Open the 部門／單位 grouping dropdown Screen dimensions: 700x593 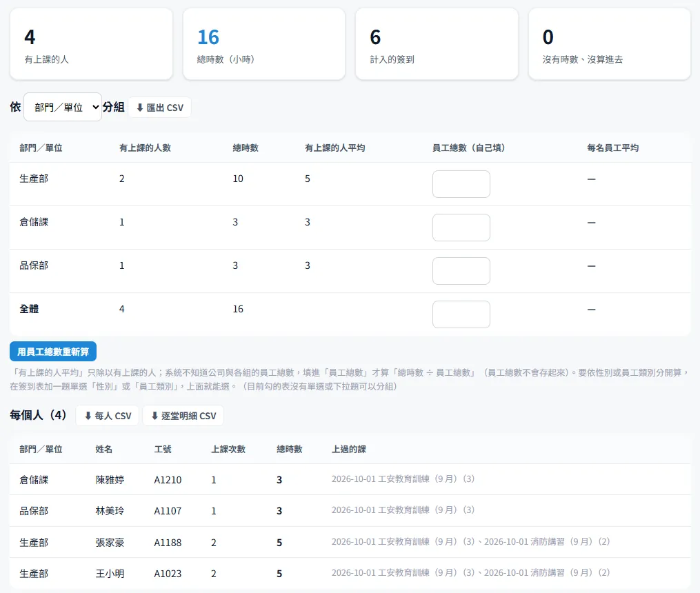pos(63,107)
